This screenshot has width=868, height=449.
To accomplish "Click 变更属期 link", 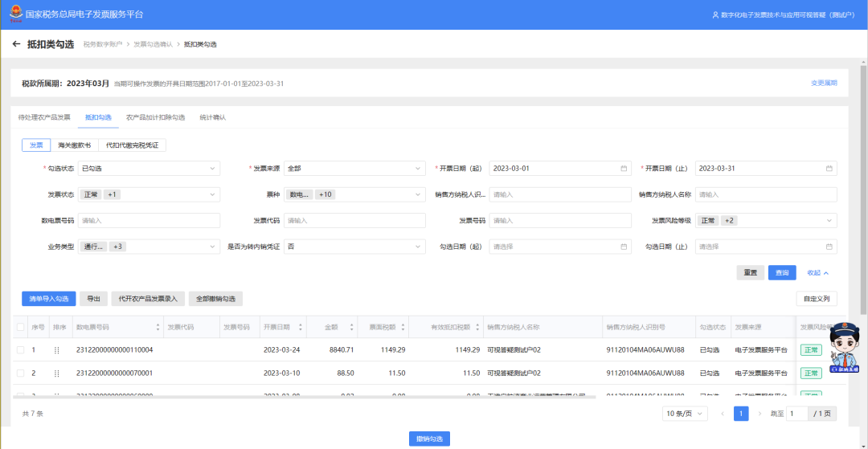I will 824,83.
